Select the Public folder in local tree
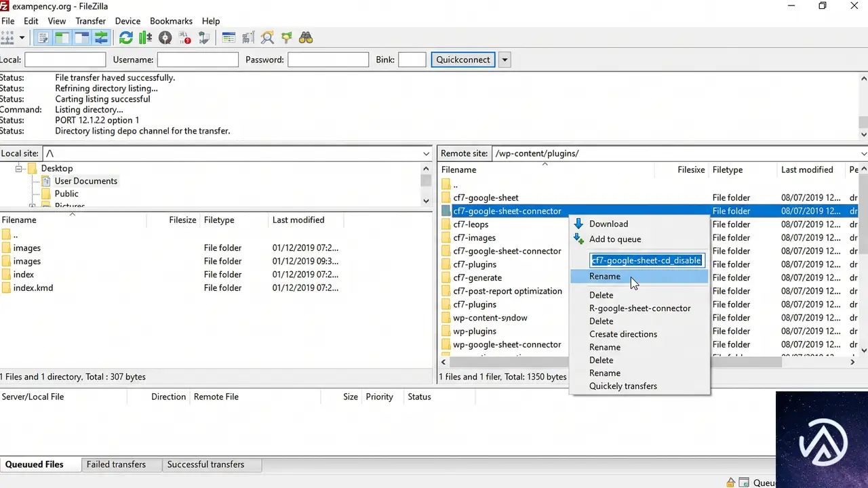This screenshot has width=868, height=488. 66,194
